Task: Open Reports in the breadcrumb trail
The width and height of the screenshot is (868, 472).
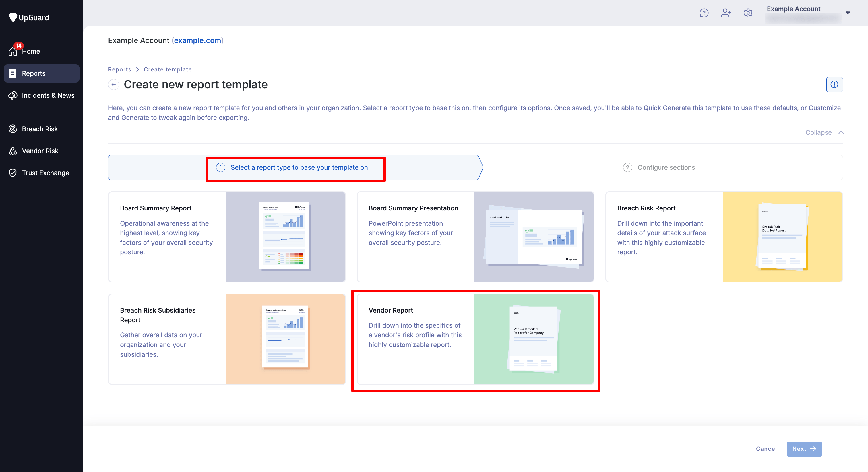Action: click(120, 69)
